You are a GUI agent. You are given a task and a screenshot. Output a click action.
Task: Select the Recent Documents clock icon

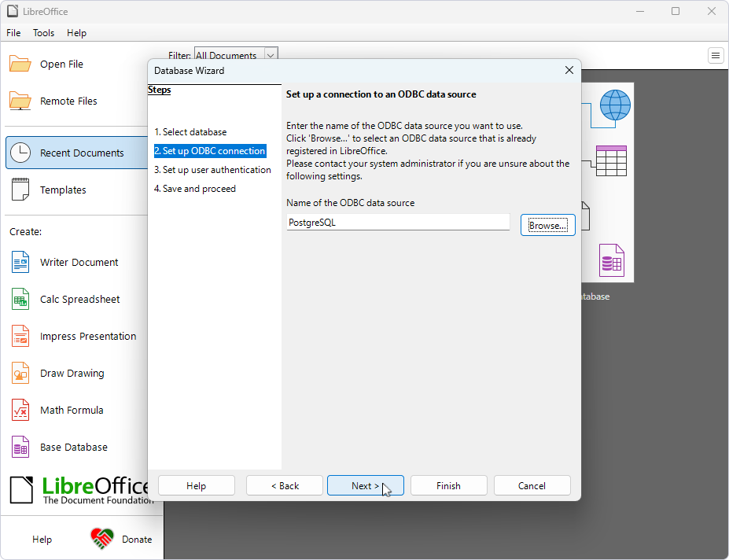coord(20,153)
